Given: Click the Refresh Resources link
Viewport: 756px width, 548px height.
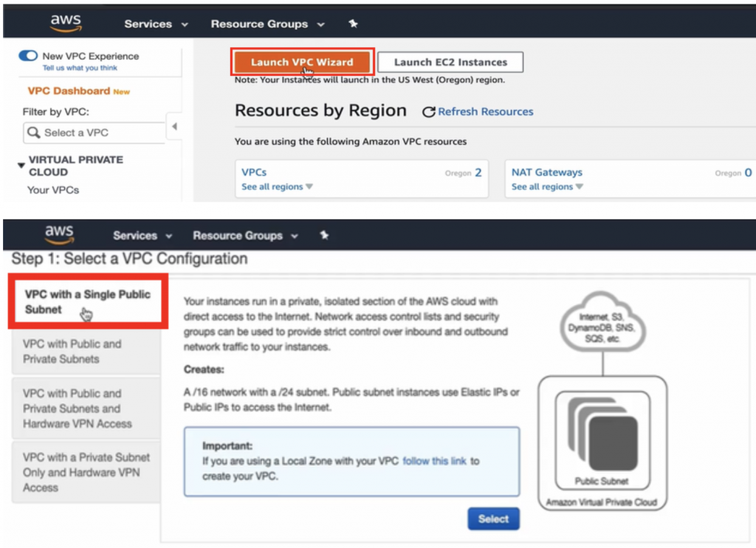Looking at the screenshot, I should coord(486,112).
